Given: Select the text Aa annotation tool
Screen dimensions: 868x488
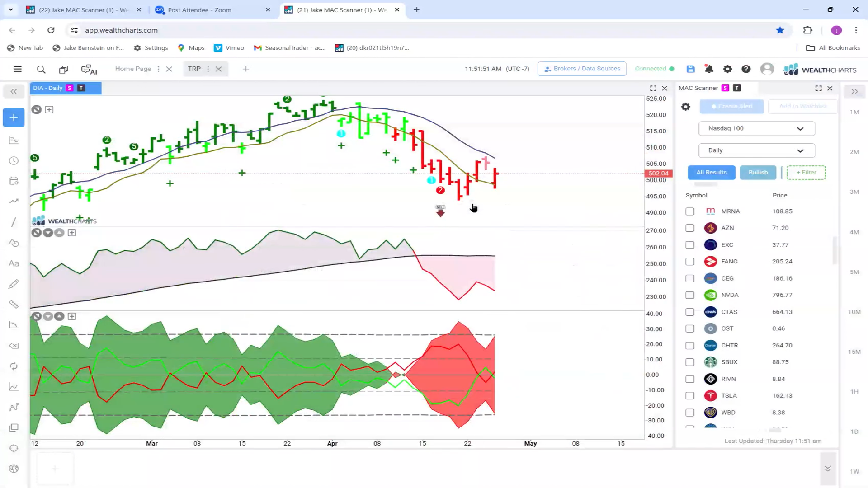Looking at the screenshot, I should (x=14, y=263).
